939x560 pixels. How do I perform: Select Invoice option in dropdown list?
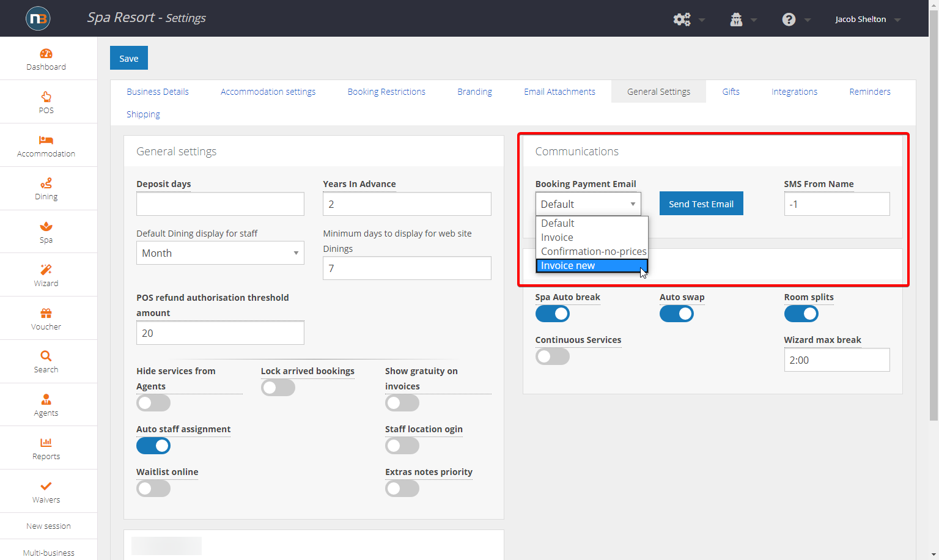[592, 237]
